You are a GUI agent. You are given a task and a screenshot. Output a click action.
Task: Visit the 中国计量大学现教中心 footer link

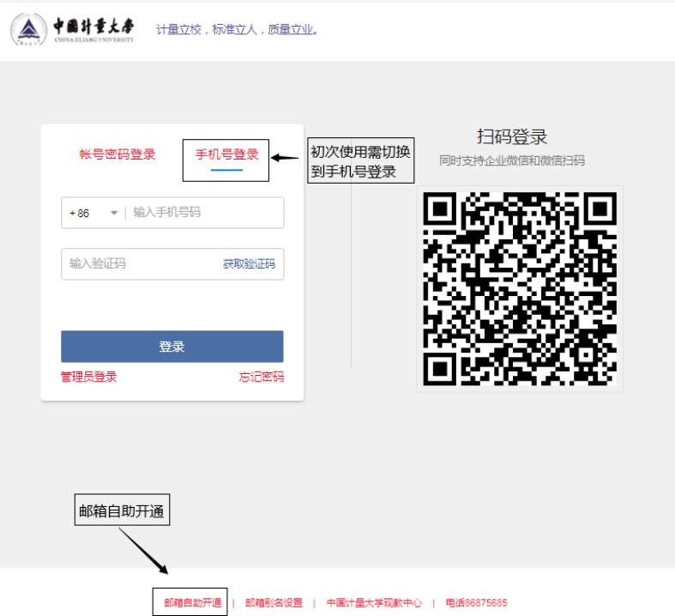374,602
